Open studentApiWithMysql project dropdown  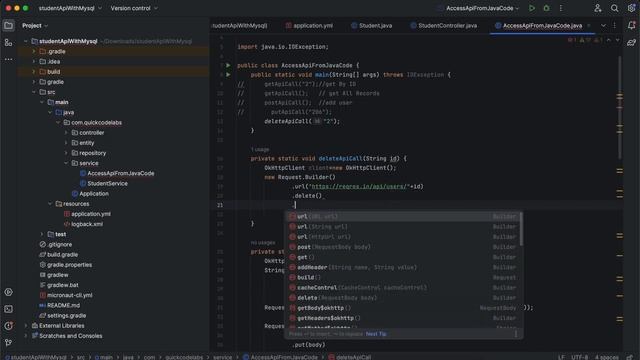coord(70,8)
